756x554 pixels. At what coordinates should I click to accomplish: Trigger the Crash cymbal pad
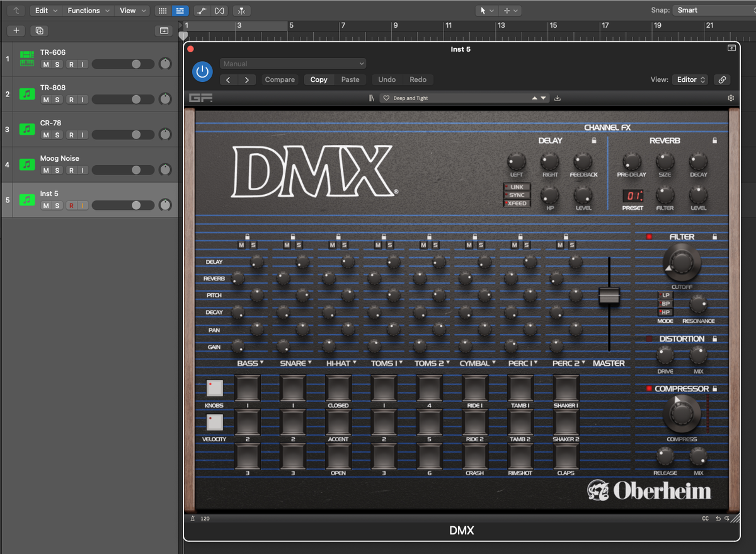pyautogui.click(x=474, y=456)
